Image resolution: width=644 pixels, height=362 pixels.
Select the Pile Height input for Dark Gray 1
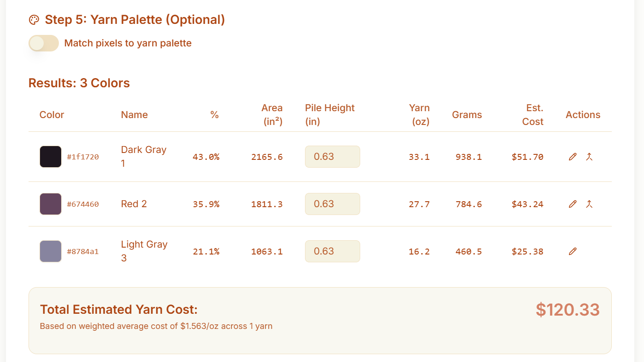pyautogui.click(x=332, y=157)
